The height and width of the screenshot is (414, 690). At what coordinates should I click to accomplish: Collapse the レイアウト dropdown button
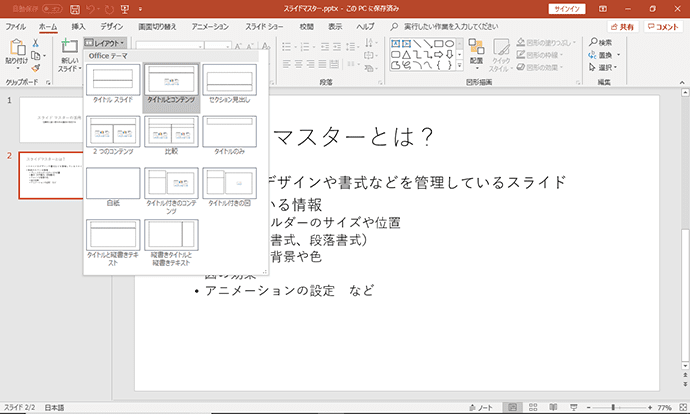104,43
